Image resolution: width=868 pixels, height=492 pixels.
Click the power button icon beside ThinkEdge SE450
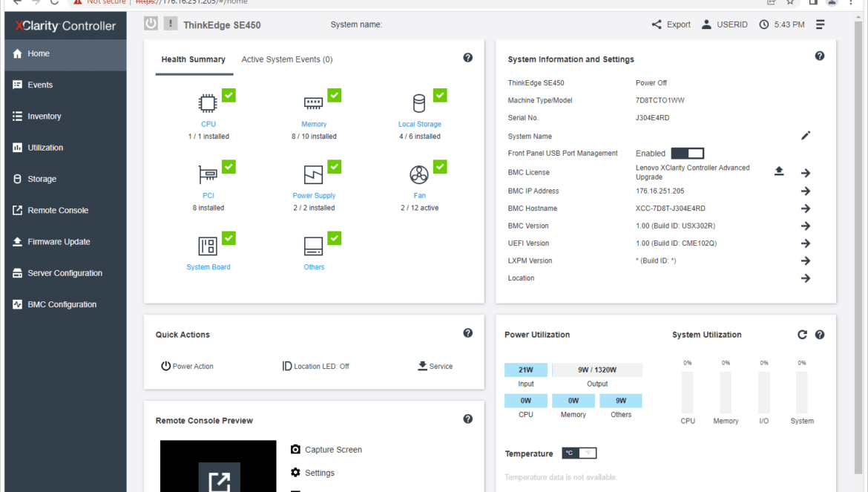[151, 24]
